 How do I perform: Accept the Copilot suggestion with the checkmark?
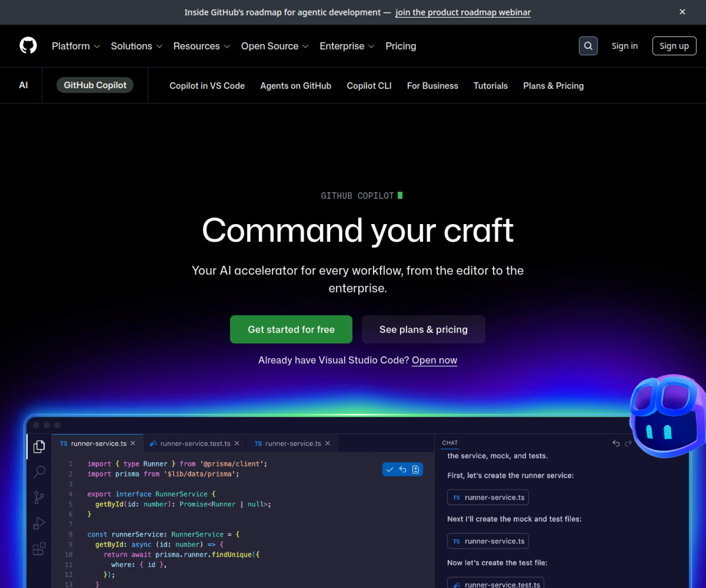pos(390,469)
